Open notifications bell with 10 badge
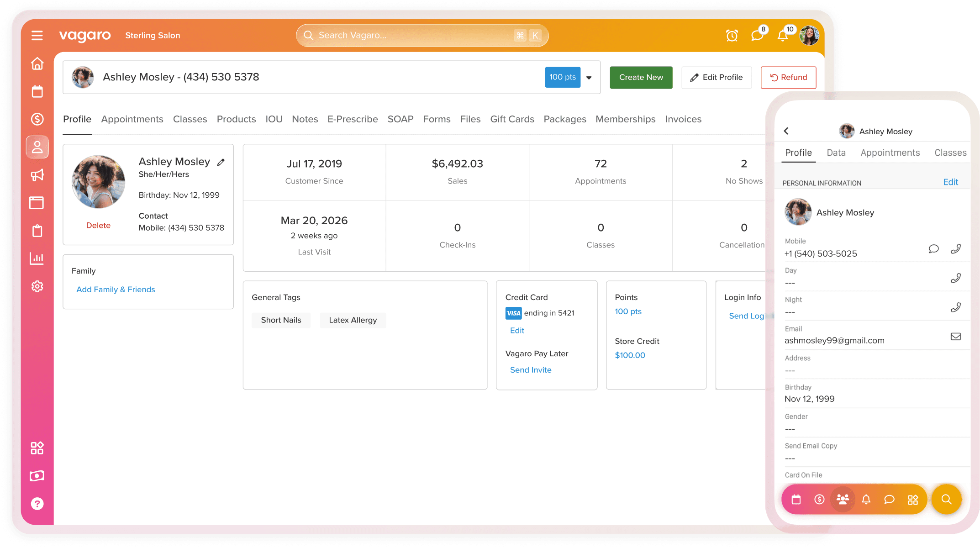 coord(783,36)
